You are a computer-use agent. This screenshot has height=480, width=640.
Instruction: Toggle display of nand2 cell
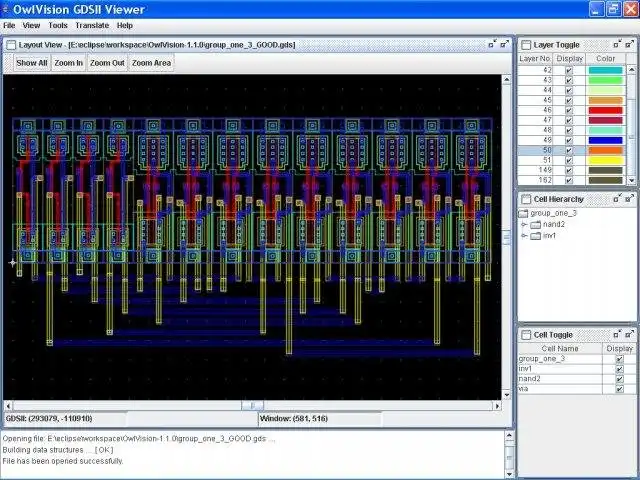pos(619,379)
